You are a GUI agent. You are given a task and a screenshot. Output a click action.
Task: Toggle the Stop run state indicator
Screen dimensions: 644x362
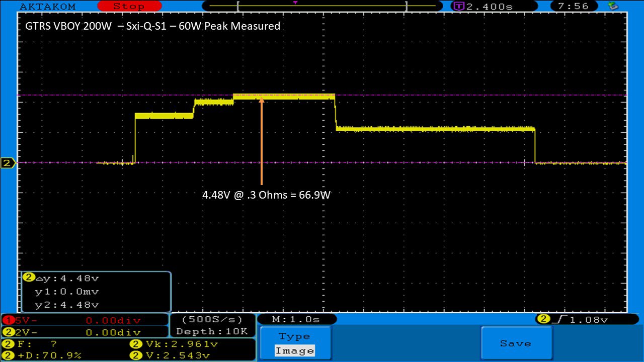pyautogui.click(x=128, y=7)
